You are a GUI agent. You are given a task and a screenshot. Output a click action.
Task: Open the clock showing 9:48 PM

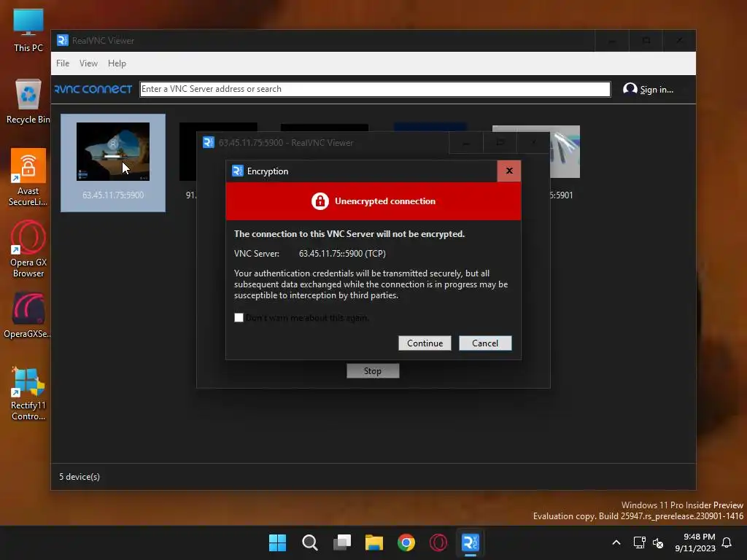click(x=695, y=542)
